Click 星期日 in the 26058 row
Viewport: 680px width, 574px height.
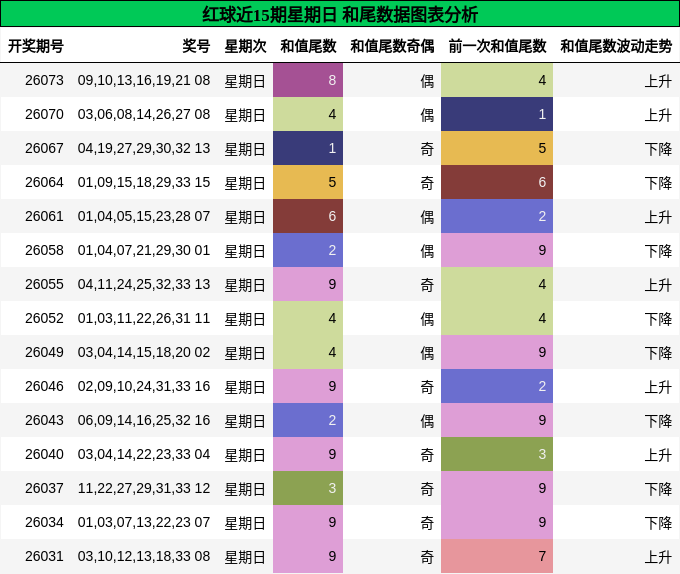coord(245,251)
